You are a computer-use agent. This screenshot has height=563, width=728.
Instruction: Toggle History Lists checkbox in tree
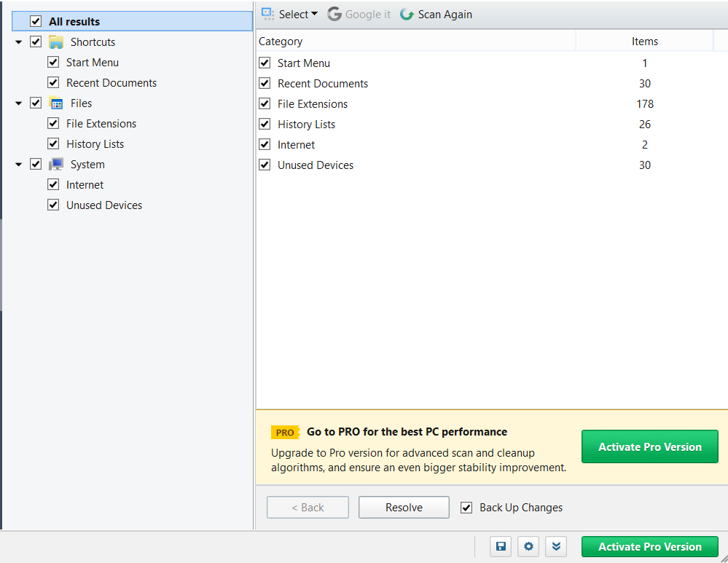53,144
